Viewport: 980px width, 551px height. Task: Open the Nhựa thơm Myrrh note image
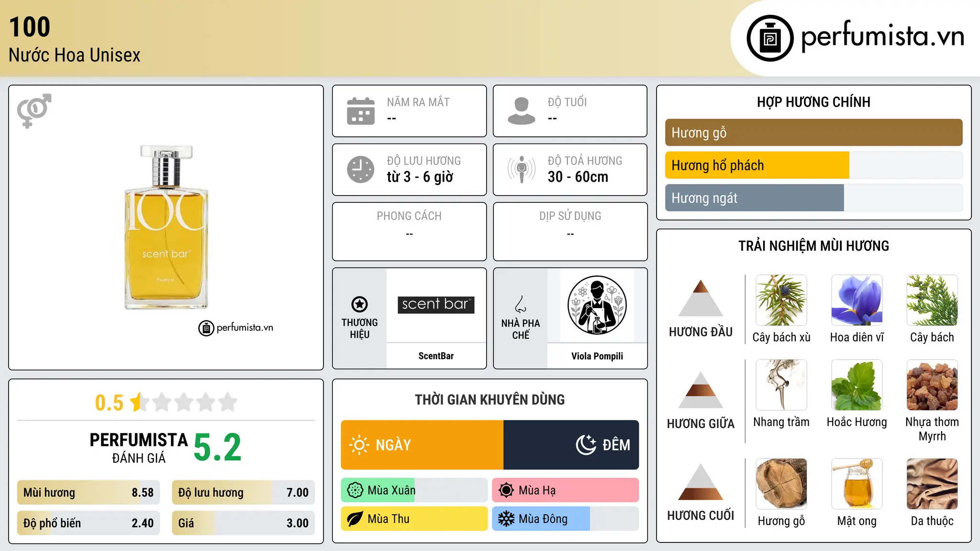pos(932,385)
